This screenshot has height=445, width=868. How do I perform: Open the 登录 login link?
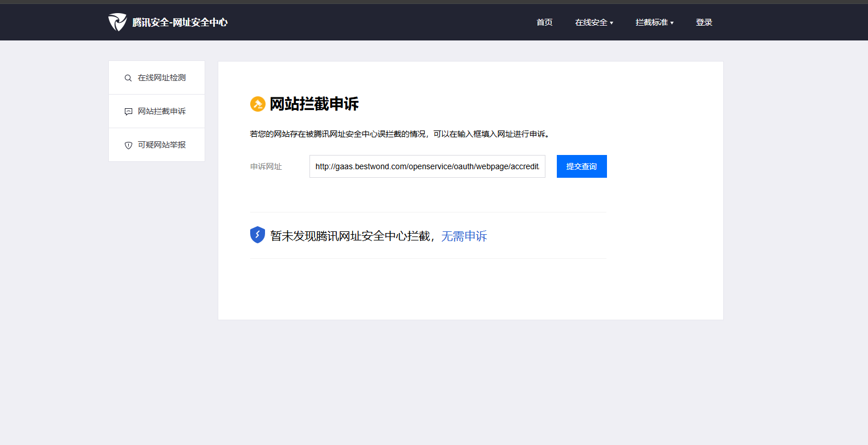pos(704,22)
